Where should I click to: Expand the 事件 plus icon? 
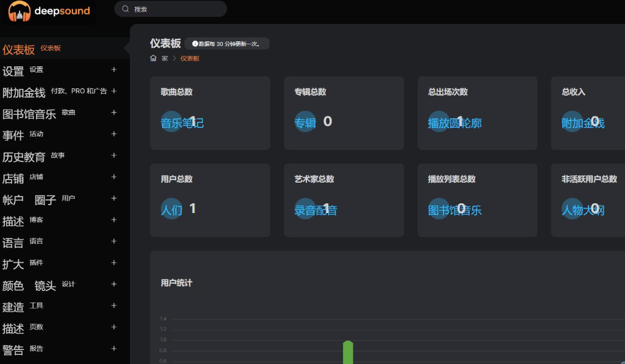coord(113,134)
